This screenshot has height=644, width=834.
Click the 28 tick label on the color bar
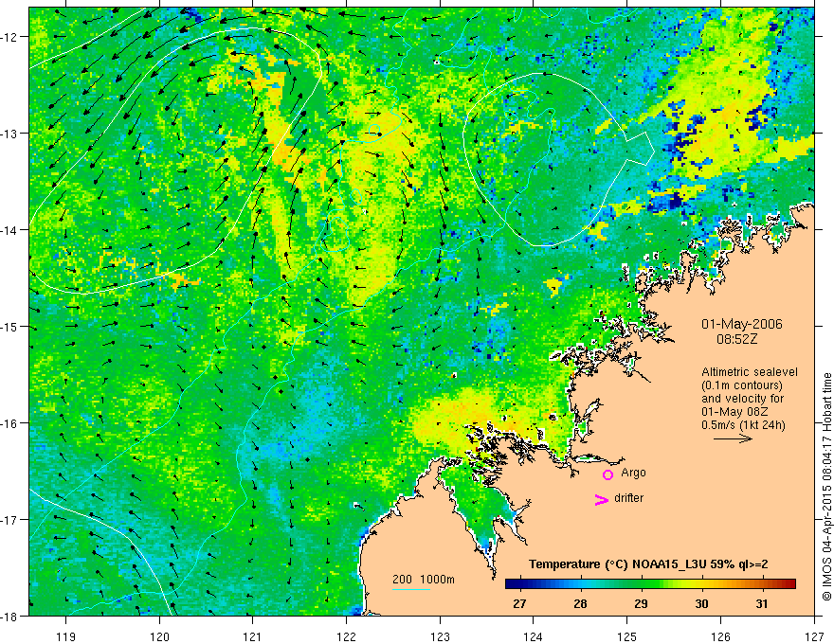coord(580,603)
